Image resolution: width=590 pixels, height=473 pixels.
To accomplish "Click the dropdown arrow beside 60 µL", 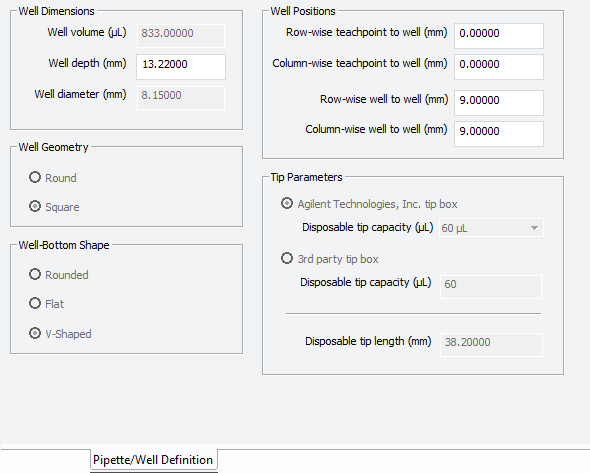I will point(534,228).
